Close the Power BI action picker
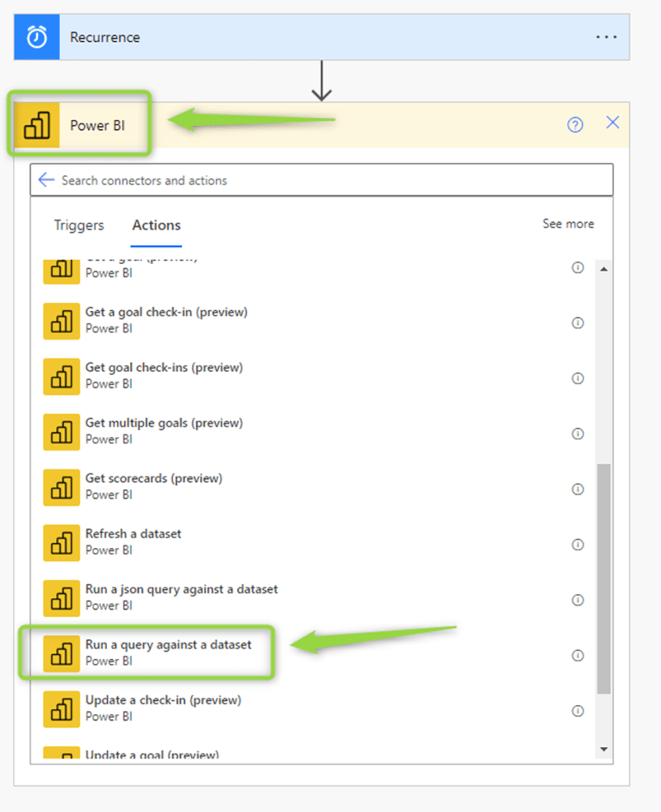Image resolution: width=661 pixels, height=812 pixels. (x=613, y=123)
